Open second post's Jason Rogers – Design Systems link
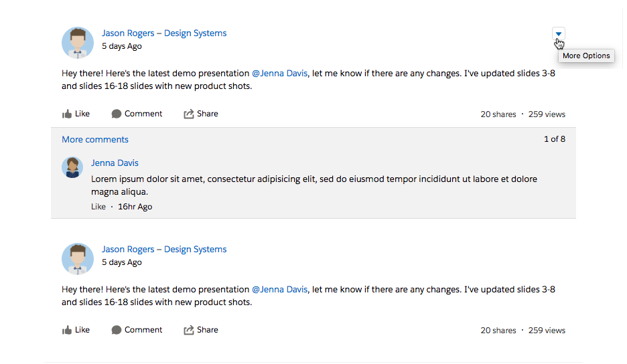This screenshot has height=364, width=627. (x=164, y=250)
